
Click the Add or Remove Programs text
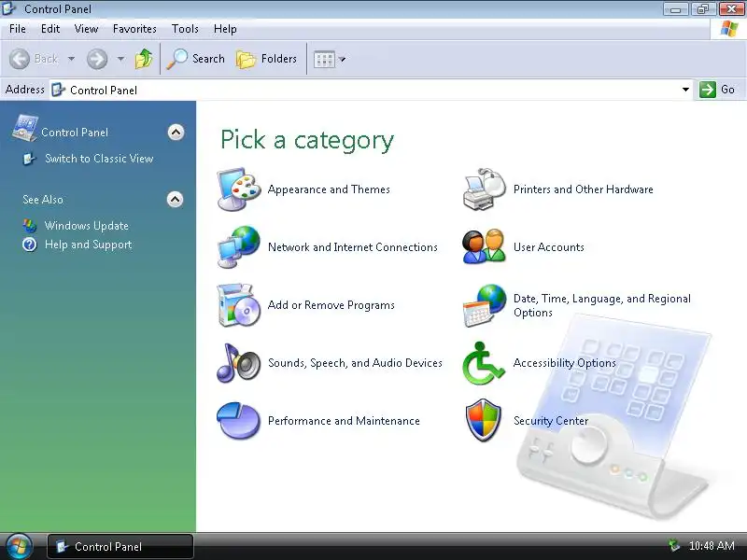click(x=331, y=305)
